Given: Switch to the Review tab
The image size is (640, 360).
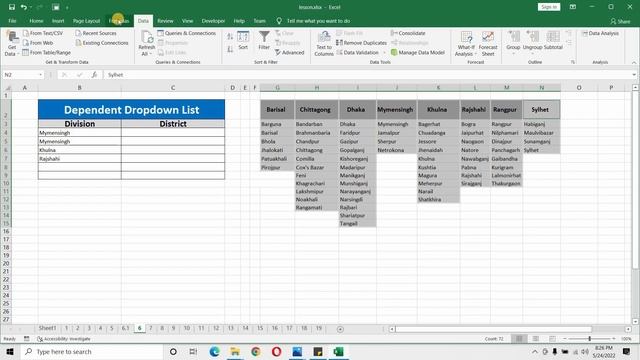Looking at the screenshot, I should click(x=165, y=21).
